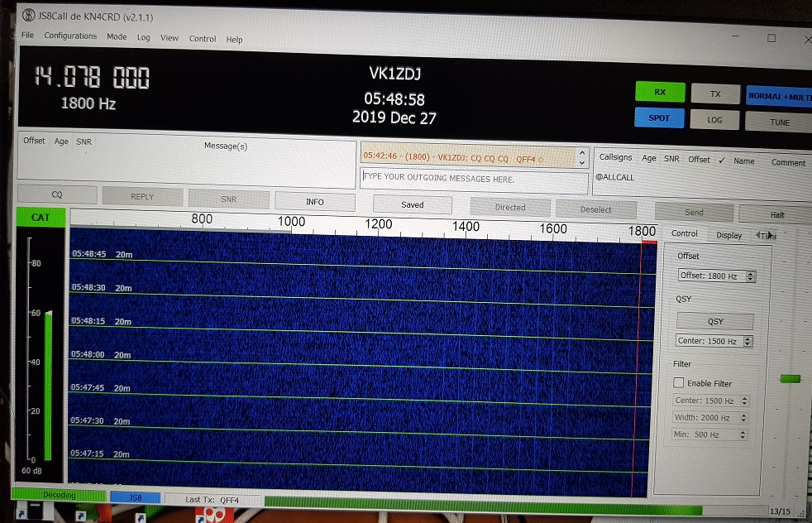Open the Saved messages button
812x523 pixels.
[413, 204]
